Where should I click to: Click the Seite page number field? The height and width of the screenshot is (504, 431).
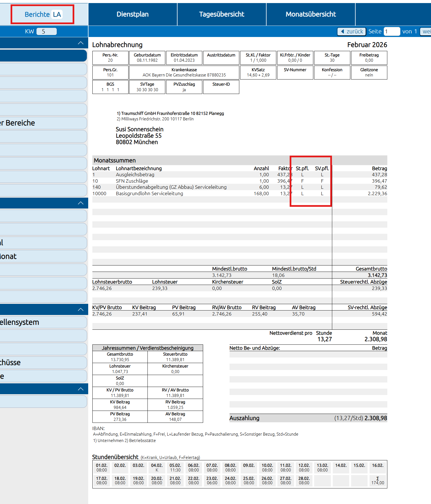391,31
